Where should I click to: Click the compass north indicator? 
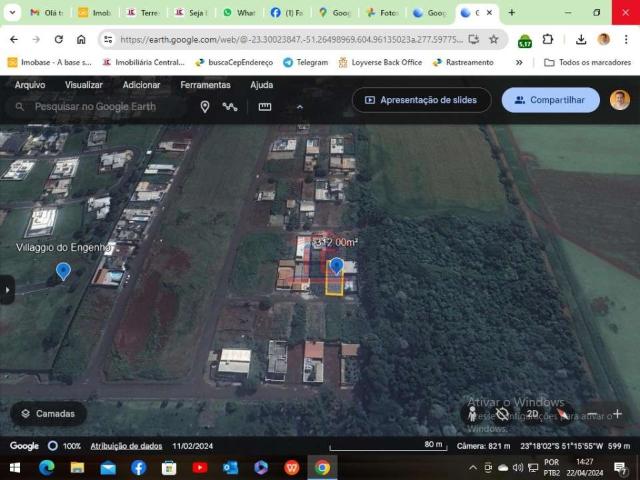[563, 414]
